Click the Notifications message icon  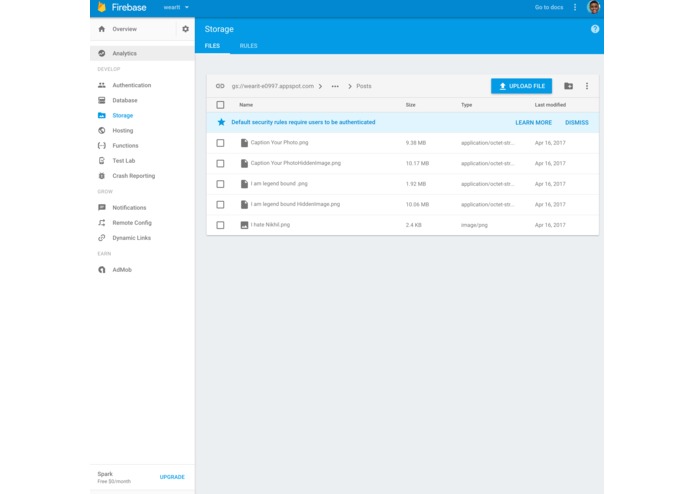(102, 207)
